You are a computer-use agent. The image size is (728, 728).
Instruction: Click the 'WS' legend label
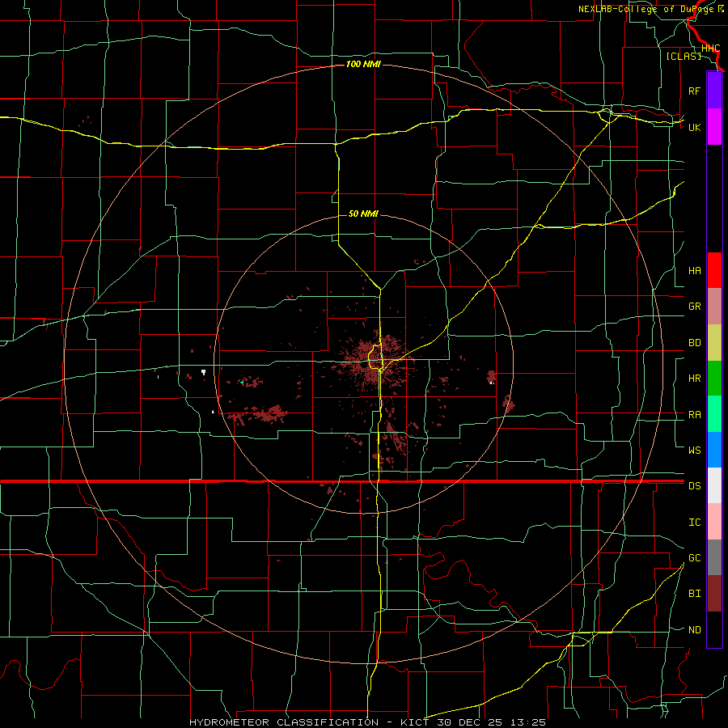point(694,451)
